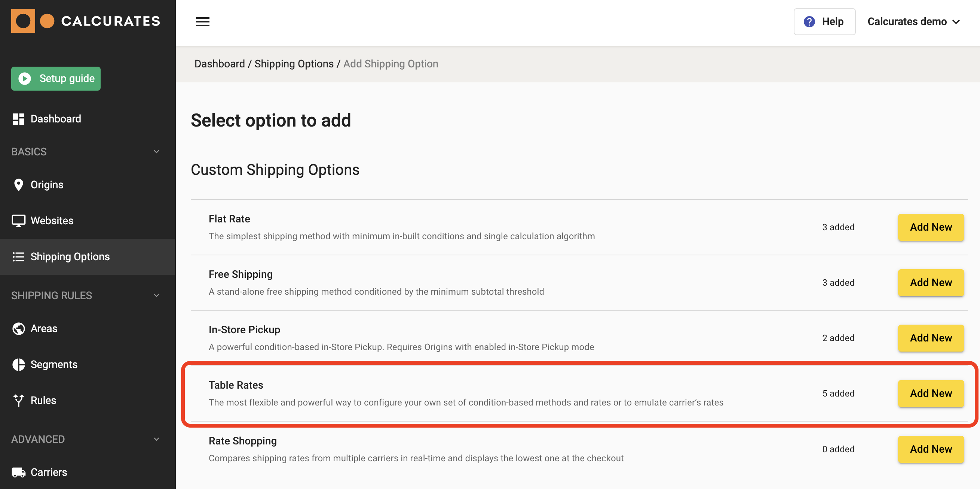980x489 pixels.
Task: Click the In-Store Pickup title
Action: point(244,329)
